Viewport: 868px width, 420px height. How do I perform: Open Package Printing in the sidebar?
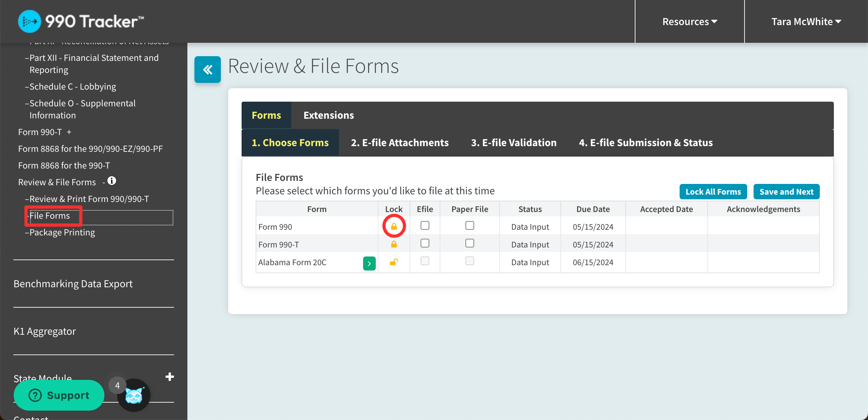coord(62,232)
